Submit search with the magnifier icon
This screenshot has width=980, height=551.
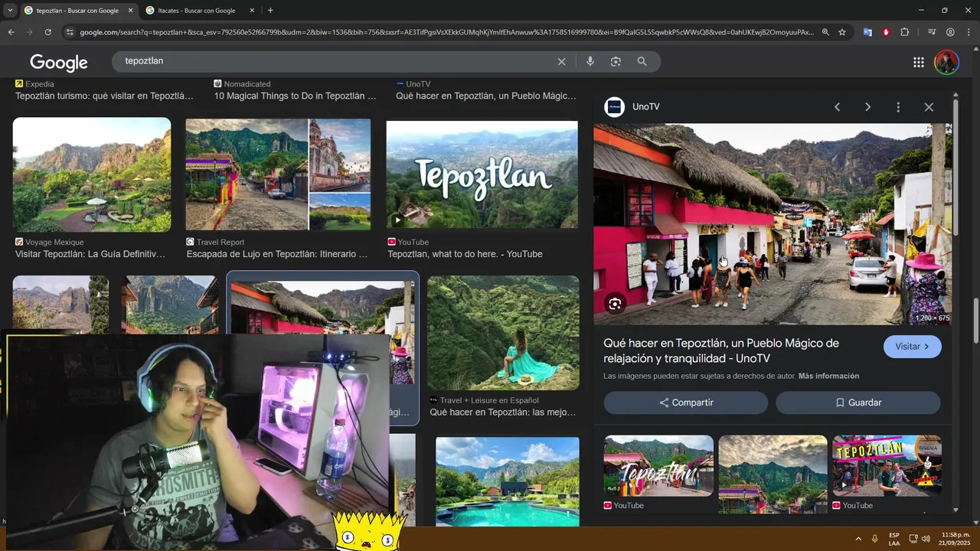tap(642, 61)
